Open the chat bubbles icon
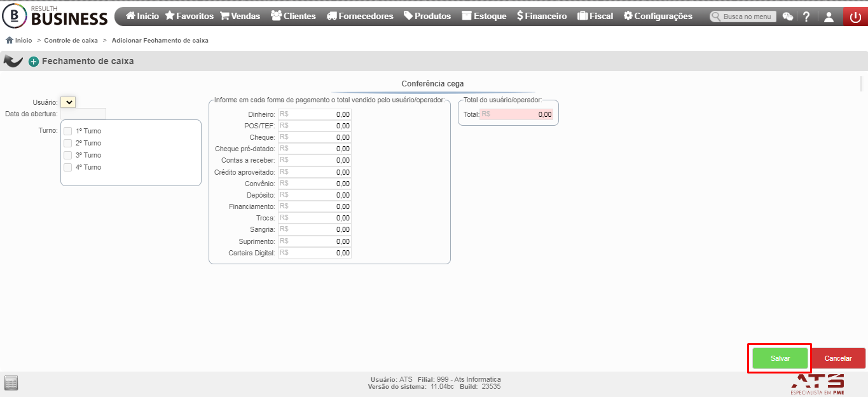 pos(788,17)
